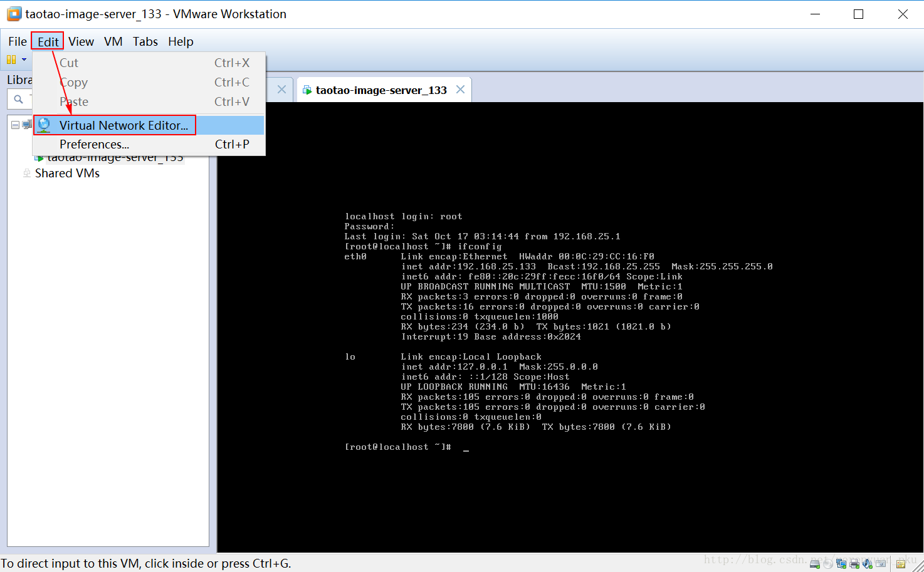Image resolution: width=924 pixels, height=572 pixels.
Task: Click the network adapter status icon
Action: [x=841, y=564]
